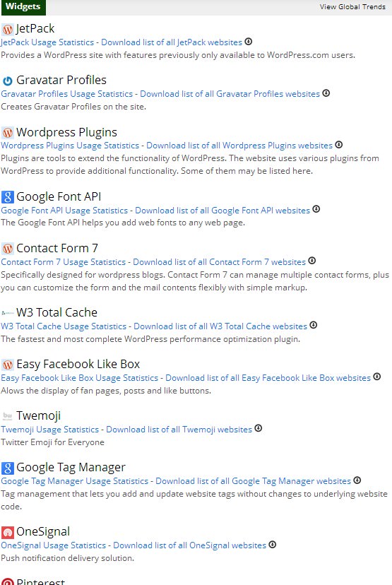This screenshot has height=585, width=392.
Task: Click the Google Font API blue icon
Action: [8, 196]
